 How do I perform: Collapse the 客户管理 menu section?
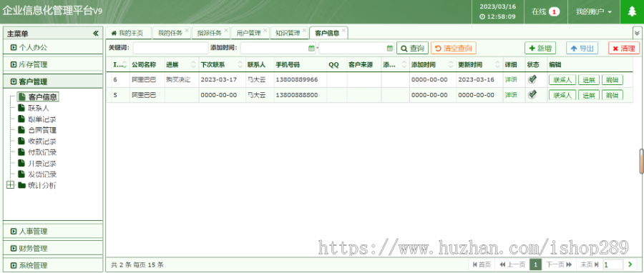53,81
